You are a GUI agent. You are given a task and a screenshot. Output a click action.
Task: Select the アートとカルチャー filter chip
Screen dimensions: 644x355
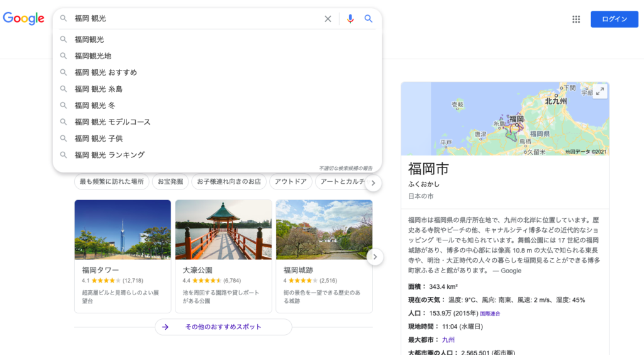click(342, 182)
